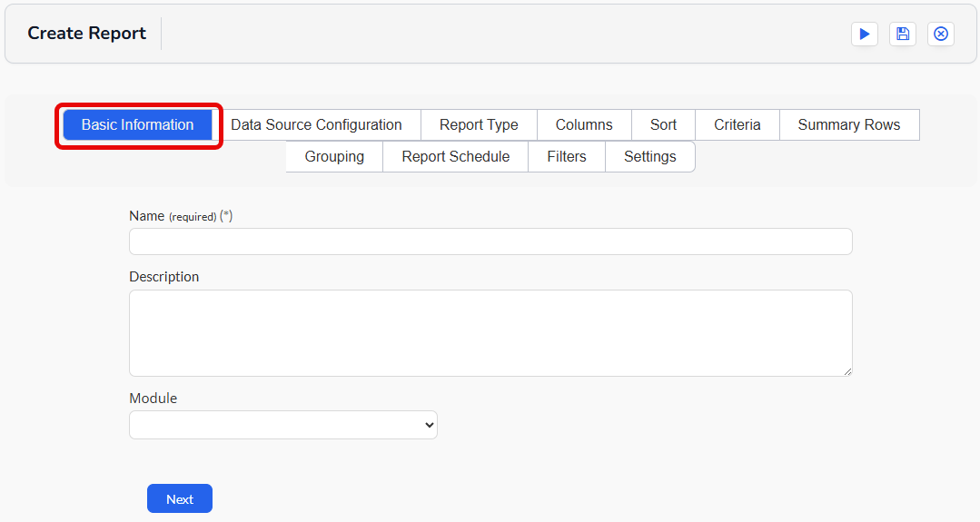Select the Columns tab
This screenshot has width=980, height=522.
tap(584, 125)
